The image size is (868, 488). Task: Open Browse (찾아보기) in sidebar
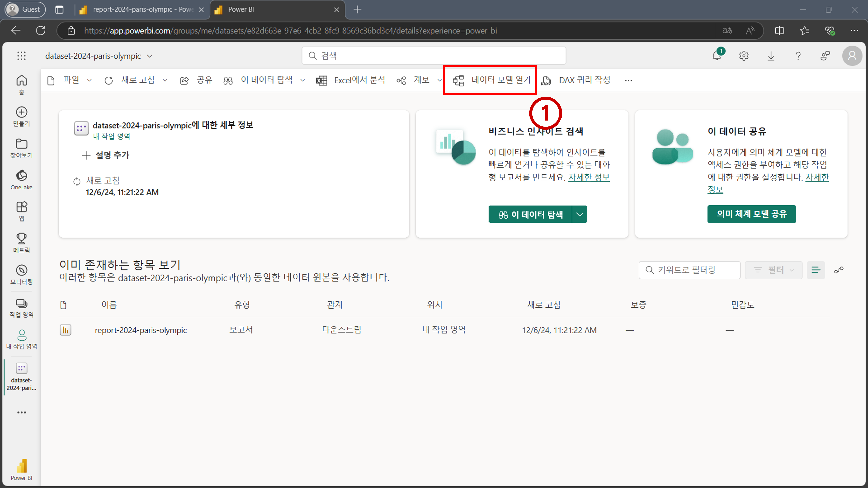22,148
